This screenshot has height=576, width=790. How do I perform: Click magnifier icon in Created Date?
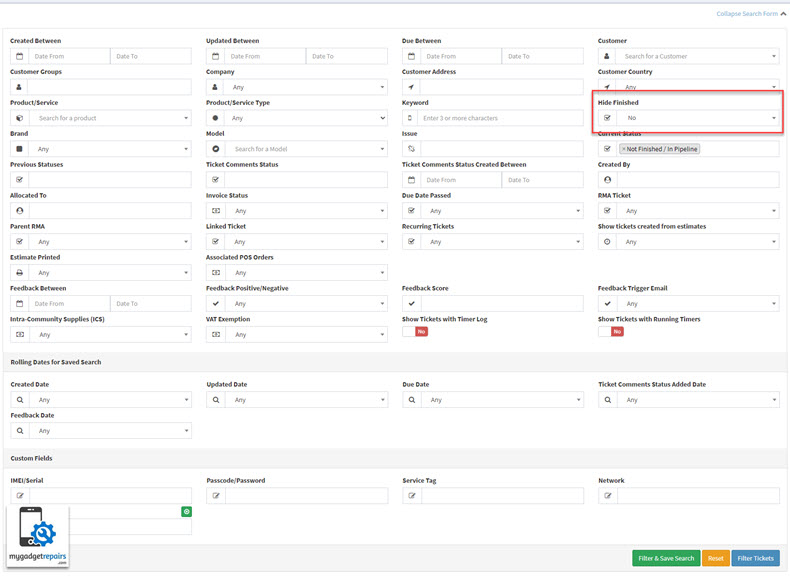[x=20, y=400]
